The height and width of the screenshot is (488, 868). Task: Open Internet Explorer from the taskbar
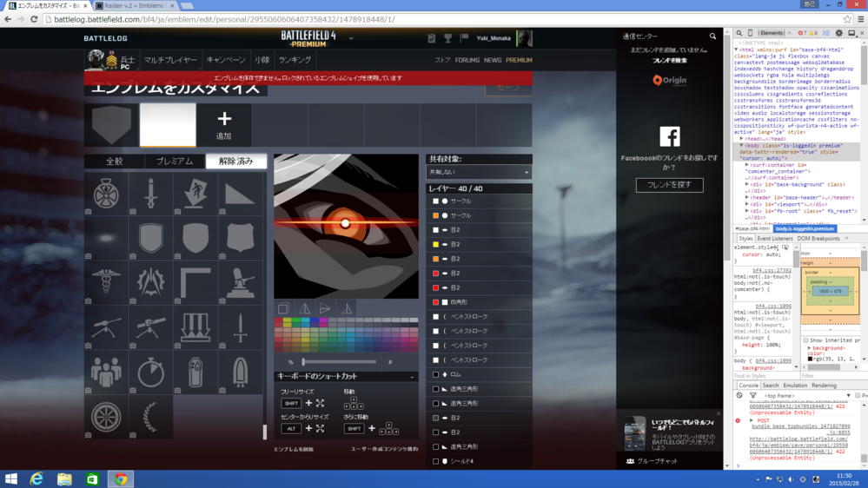[36, 479]
